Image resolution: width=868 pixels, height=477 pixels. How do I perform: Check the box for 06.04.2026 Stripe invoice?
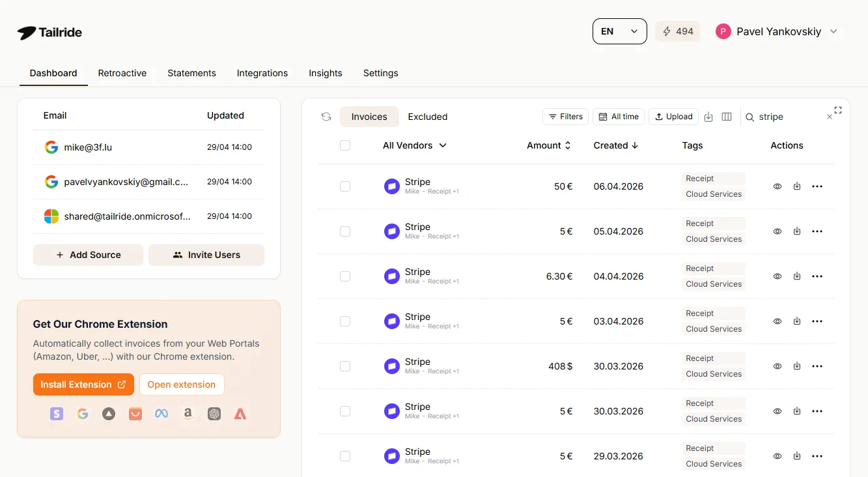pyautogui.click(x=345, y=186)
